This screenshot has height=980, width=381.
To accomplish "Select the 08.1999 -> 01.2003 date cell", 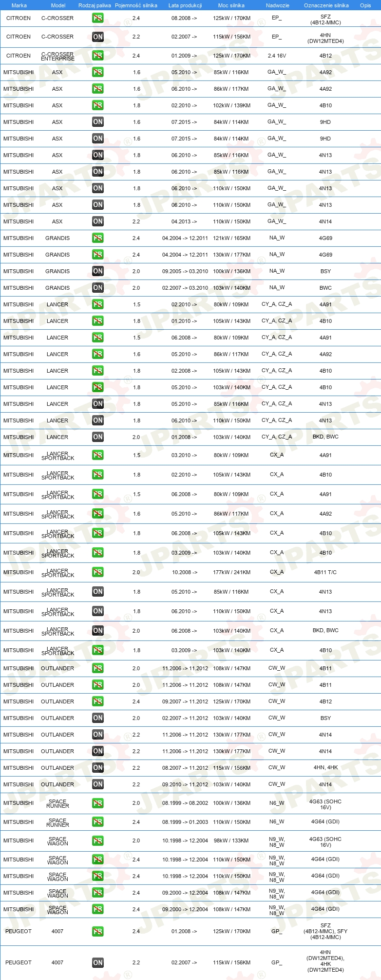I will tap(185, 822).
